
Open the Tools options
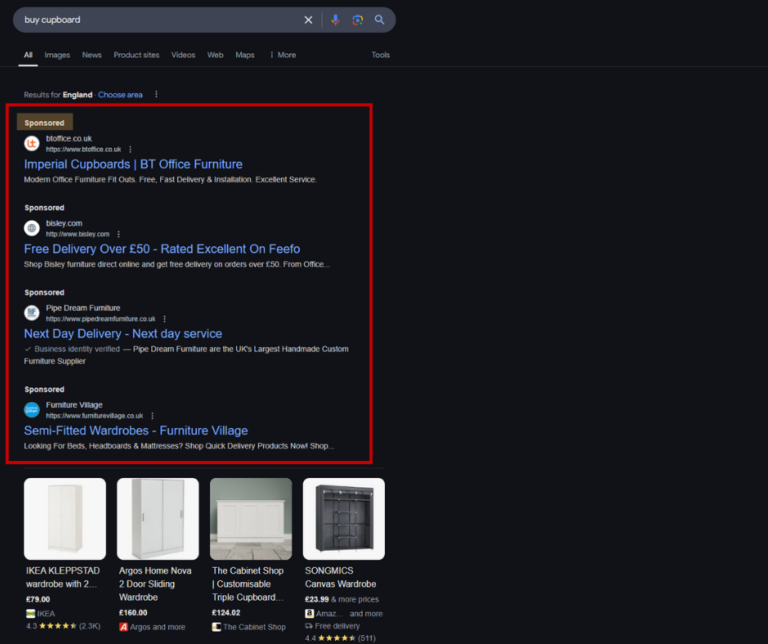pyautogui.click(x=381, y=55)
